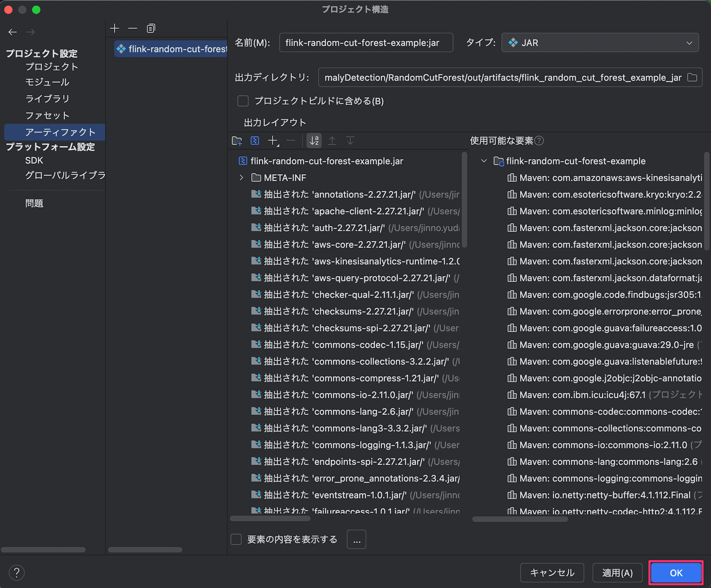Click extracted checksums-2.27.21.jar icon
711x588 pixels.
click(256, 311)
